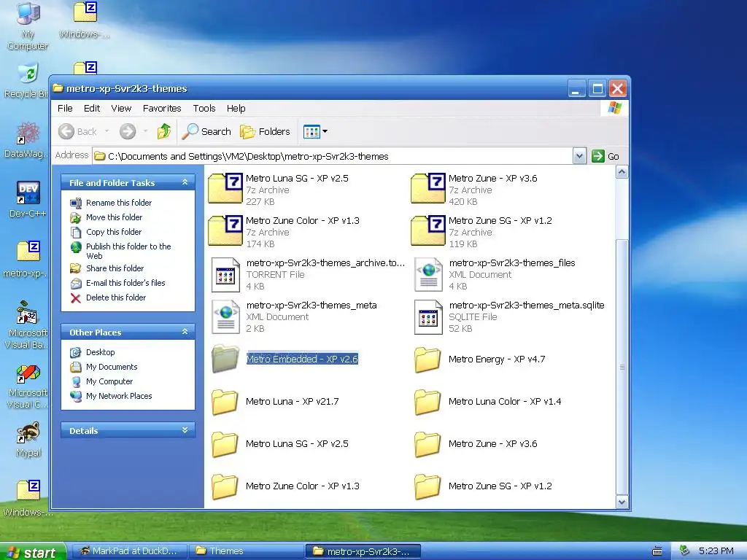The image size is (747, 560).
Task: Select DataWag desktop shortcut
Action: click(x=27, y=140)
